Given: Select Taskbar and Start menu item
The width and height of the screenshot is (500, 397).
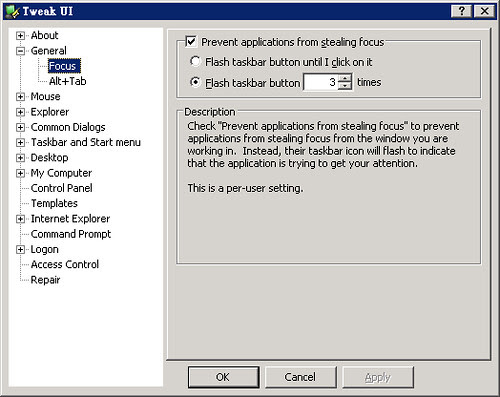Looking at the screenshot, I should [x=86, y=142].
